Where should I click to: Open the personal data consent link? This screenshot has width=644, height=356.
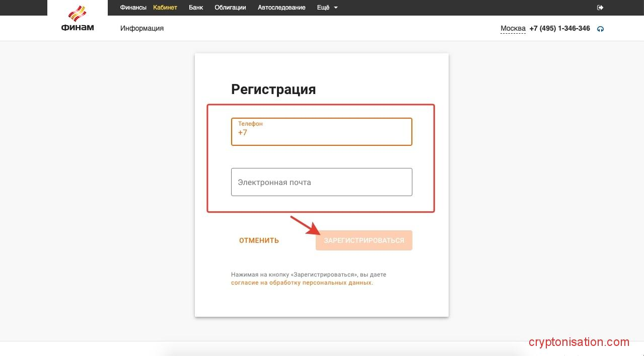tap(302, 283)
